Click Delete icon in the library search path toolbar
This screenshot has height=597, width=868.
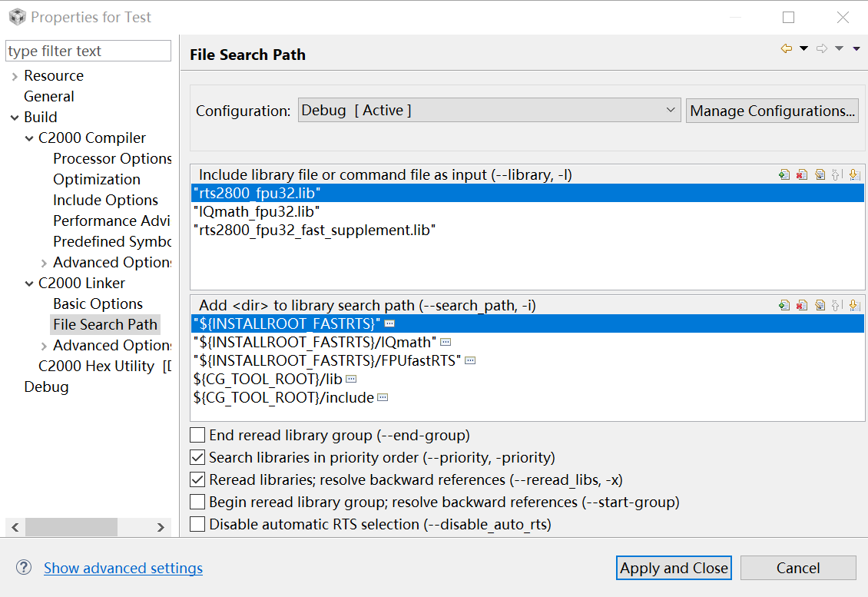(802, 305)
